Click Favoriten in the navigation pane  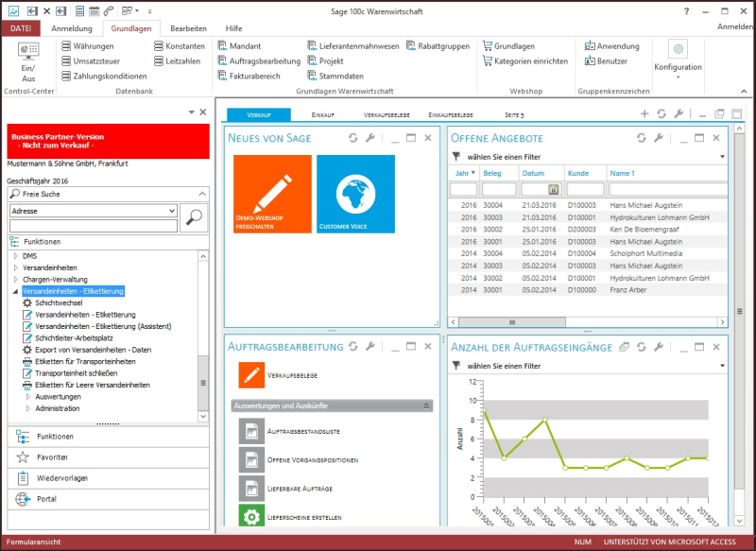53,457
